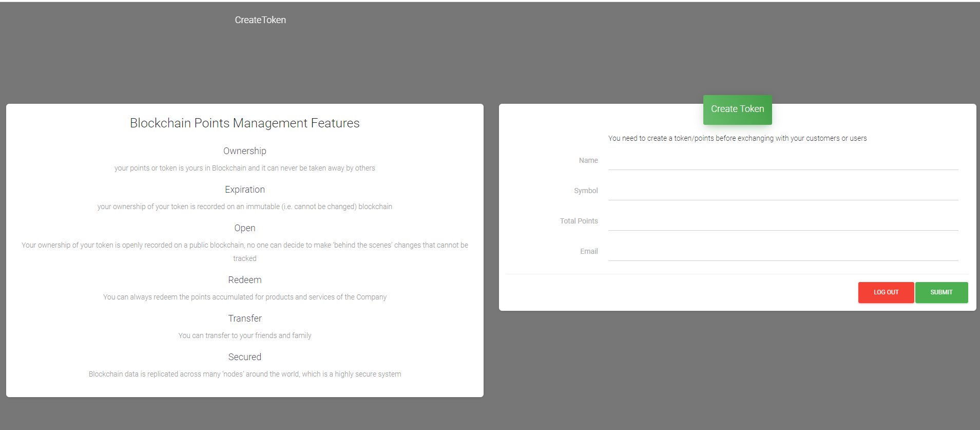Submit the token form

[x=941, y=292]
